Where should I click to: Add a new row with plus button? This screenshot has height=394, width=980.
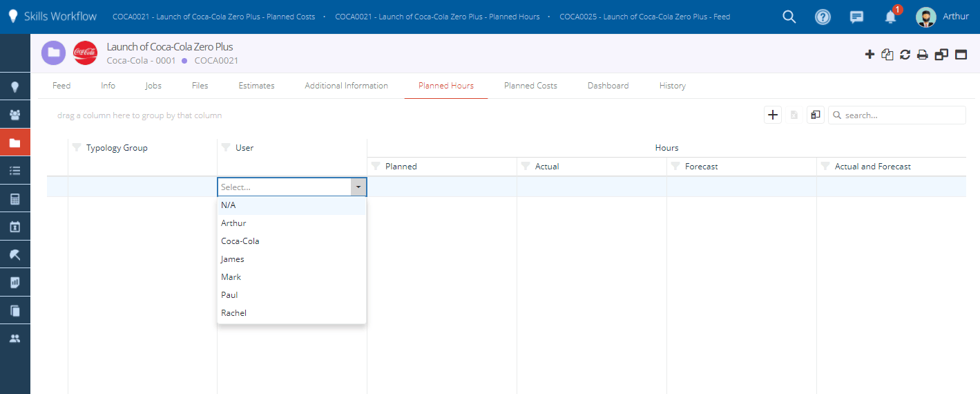[773, 115]
